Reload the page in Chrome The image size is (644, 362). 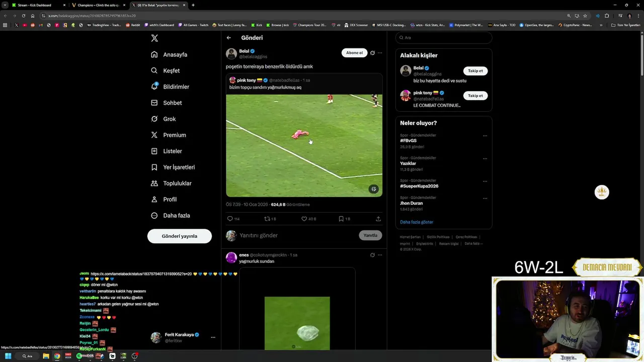(23, 16)
